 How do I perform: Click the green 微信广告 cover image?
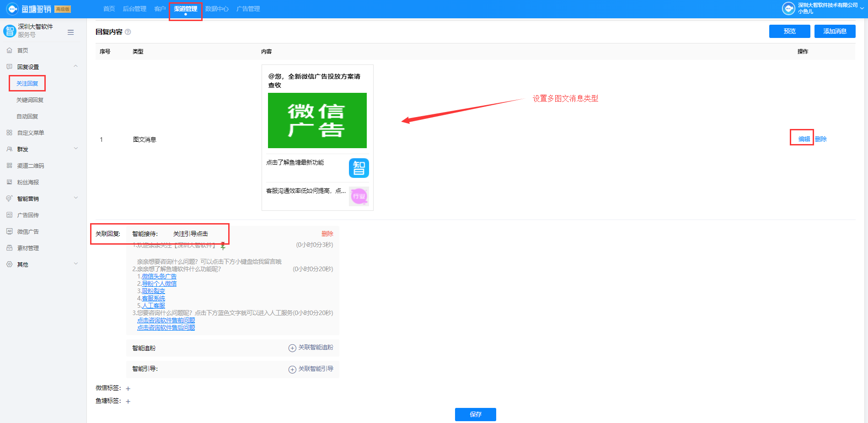coord(317,121)
